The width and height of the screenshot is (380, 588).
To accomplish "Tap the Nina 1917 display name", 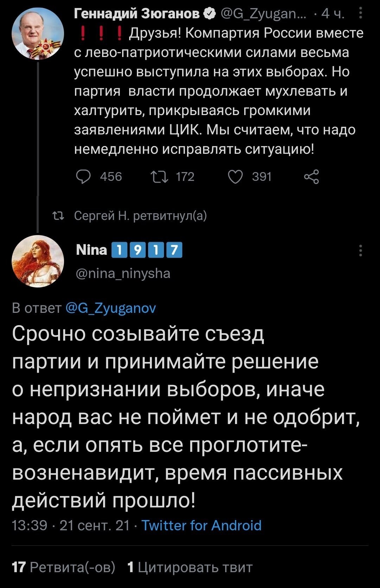I will pos(129,250).
